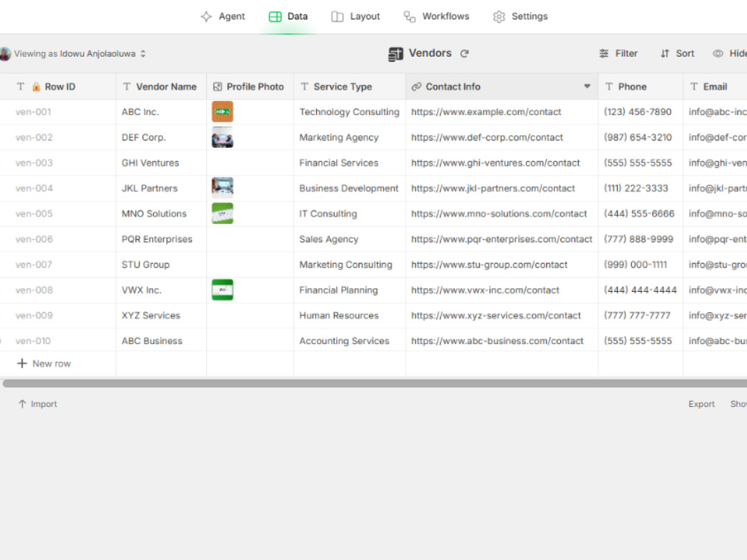Select the Accounting Services cell

350,341
